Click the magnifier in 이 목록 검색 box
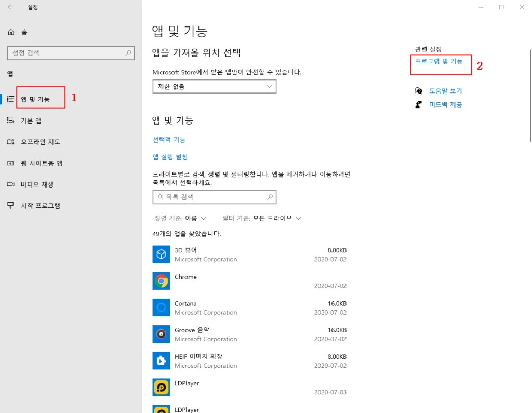This screenshot has height=413, width=532. click(x=270, y=197)
